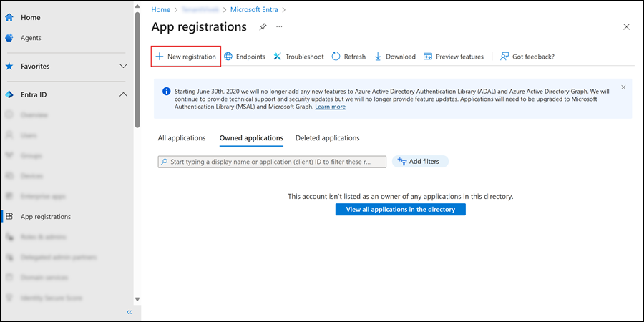Click Microsoft Entra breadcrumb link

tap(254, 9)
